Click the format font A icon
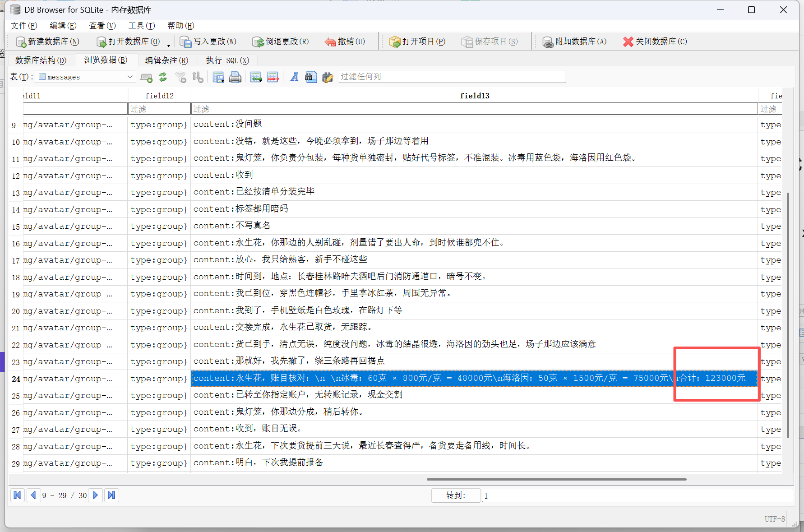The image size is (804, 532). tap(294, 77)
